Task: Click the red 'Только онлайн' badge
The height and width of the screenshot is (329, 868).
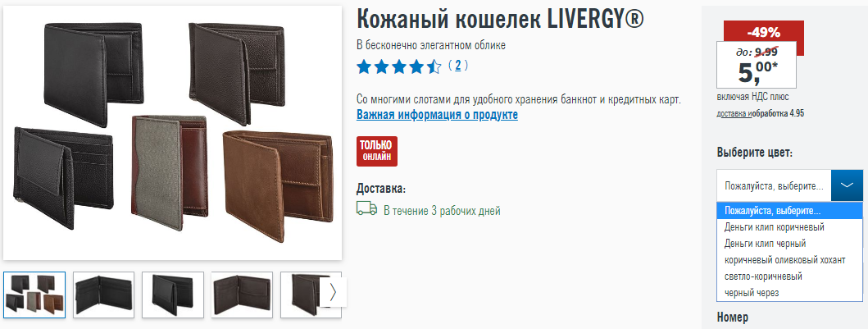Action: pyautogui.click(x=376, y=151)
